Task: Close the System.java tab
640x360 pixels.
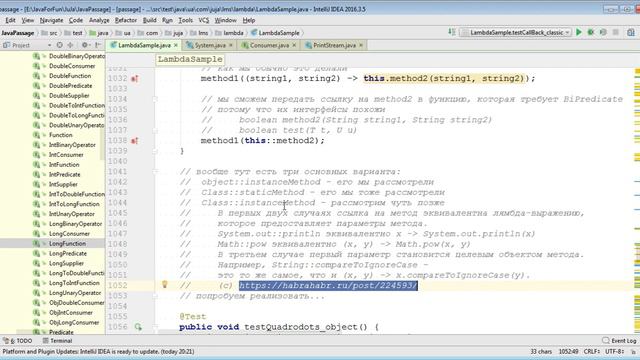Action: (231, 45)
